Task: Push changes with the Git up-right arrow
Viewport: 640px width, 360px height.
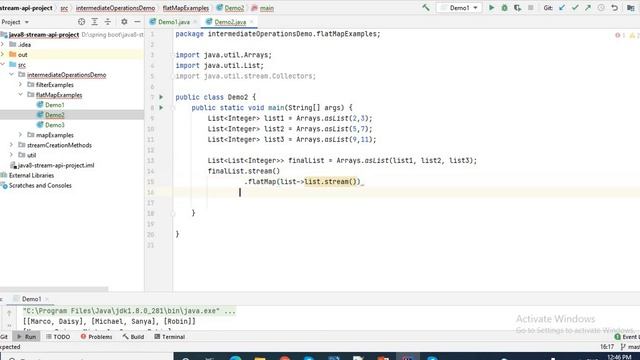Action: (588, 8)
